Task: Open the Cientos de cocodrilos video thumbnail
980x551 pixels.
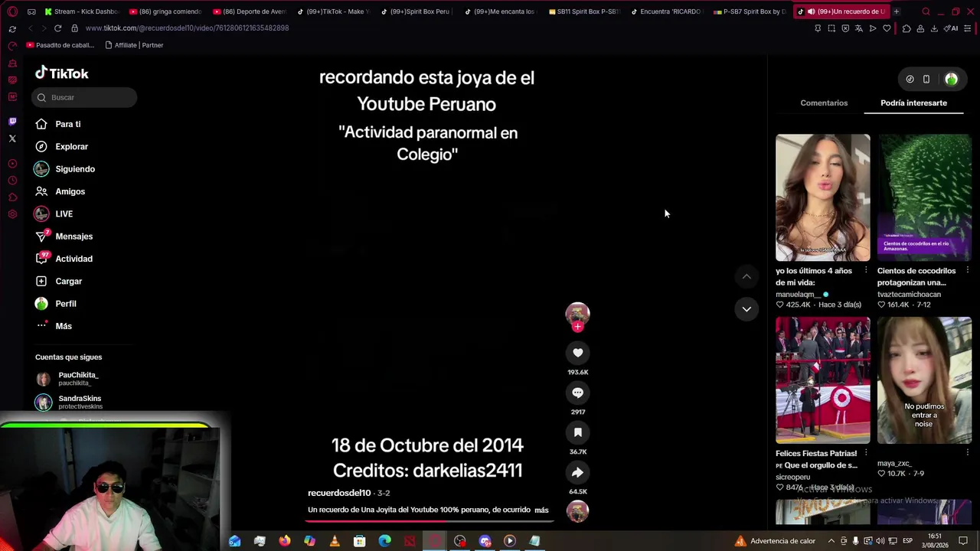Action: 925,197
